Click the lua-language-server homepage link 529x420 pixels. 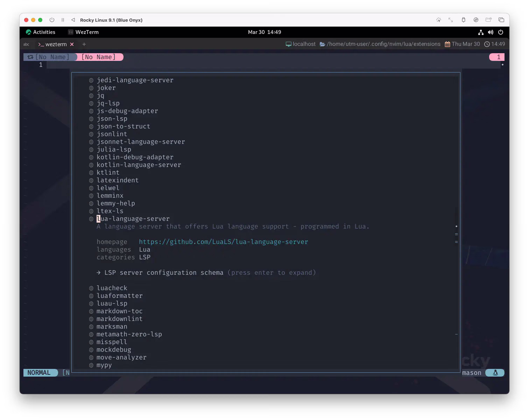(224, 242)
